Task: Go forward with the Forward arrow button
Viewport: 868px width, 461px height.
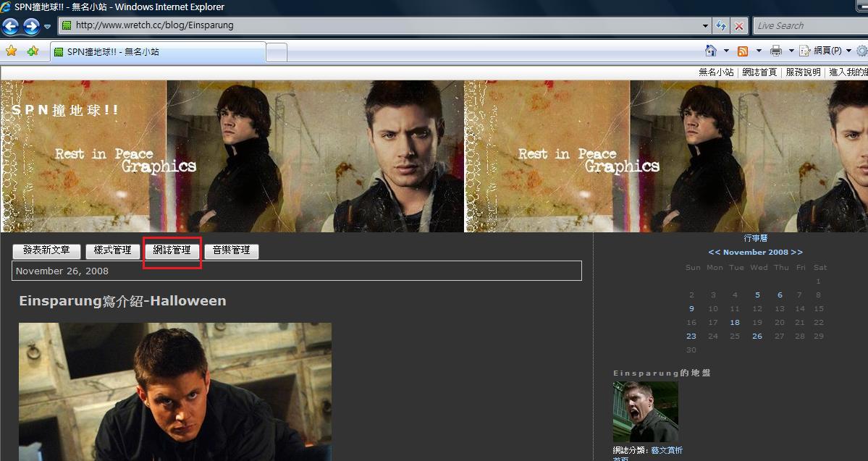Action: click(32, 26)
